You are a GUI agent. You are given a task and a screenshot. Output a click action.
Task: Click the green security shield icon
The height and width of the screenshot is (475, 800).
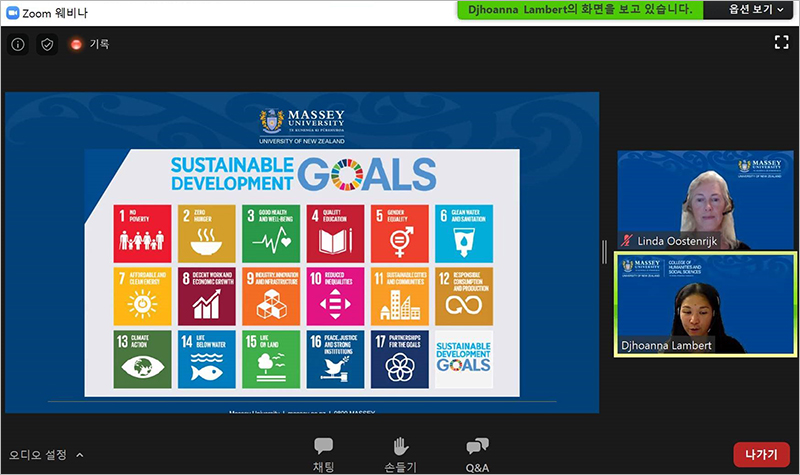pyautogui.click(x=47, y=45)
